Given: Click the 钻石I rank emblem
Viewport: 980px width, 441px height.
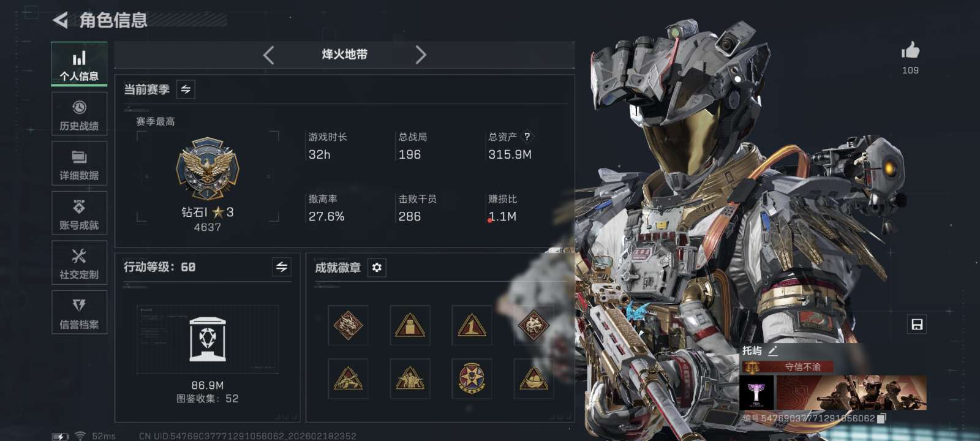Looking at the screenshot, I should [208, 168].
